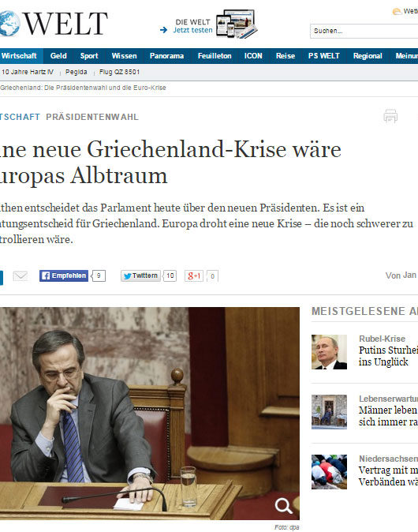Select the ICON navigation tab
The width and height of the screenshot is (418, 532).
click(x=253, y=56)
